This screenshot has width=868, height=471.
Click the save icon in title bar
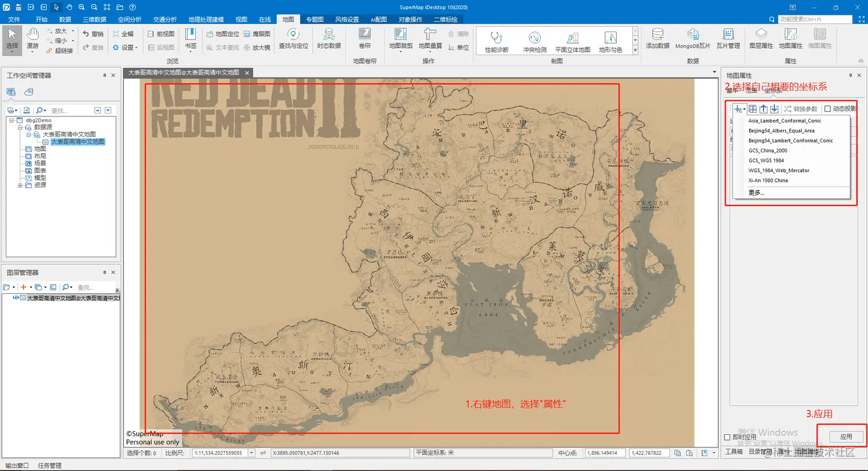coord(18,7)
